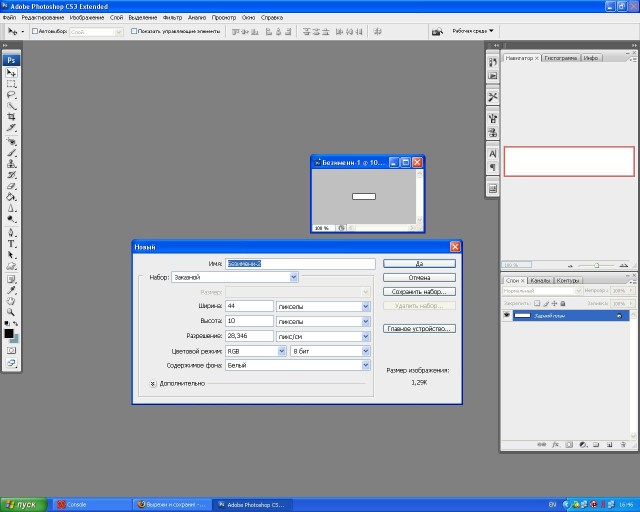Click the Go to Bridge icon
Image resolution: width=640 pixels, height=512 pixels.
point(437,31)
